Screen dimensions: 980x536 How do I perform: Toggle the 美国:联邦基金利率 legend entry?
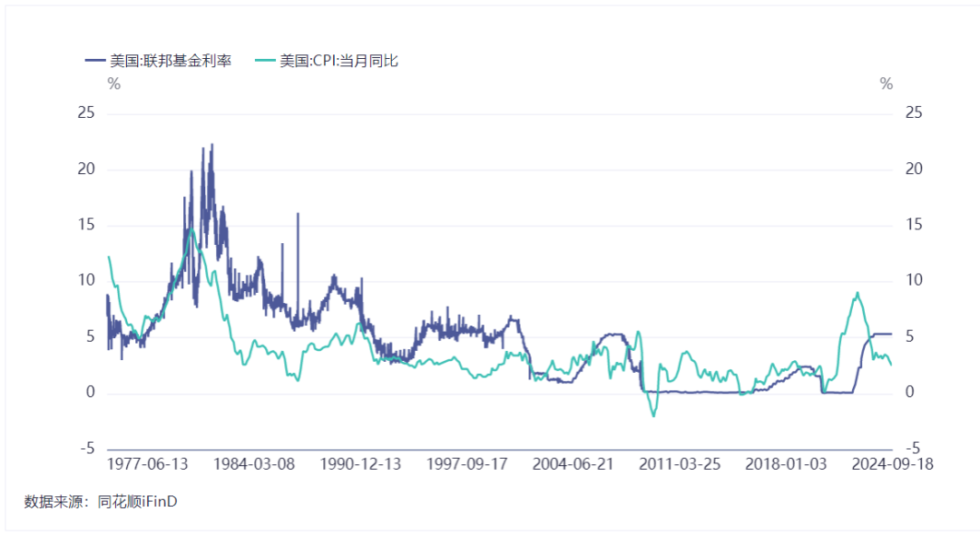(x=158, y=61)
